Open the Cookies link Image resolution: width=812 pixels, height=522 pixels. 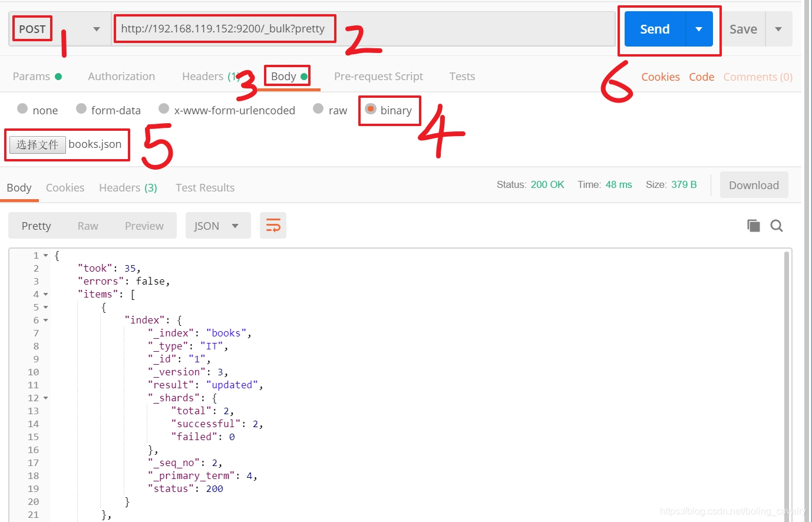tap(661, 77)
